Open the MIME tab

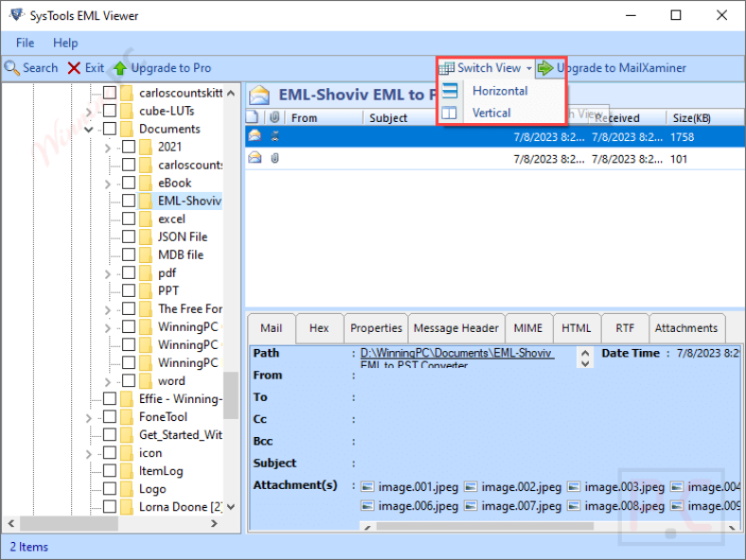coord(528,328)
